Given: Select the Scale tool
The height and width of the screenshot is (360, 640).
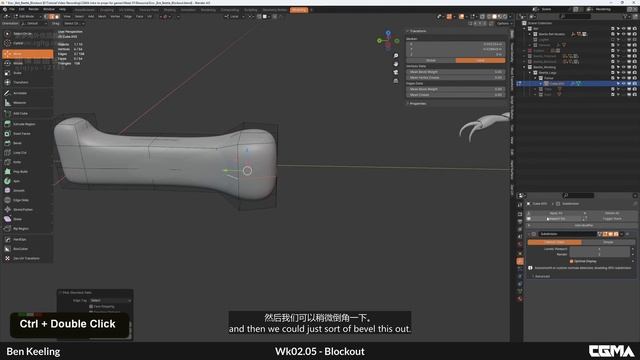Looking at the screenshot, I should coord(27,73).
